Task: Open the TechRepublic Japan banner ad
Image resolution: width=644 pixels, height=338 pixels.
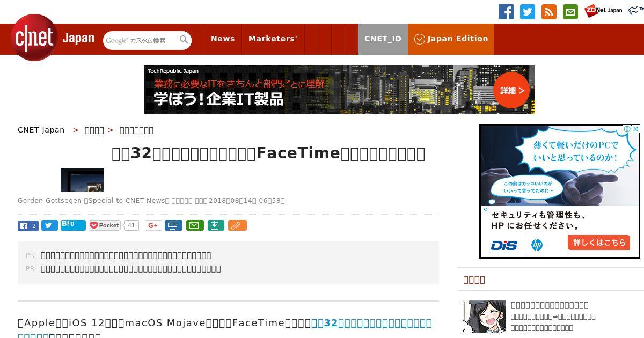Action: click(x=340, y=90)
